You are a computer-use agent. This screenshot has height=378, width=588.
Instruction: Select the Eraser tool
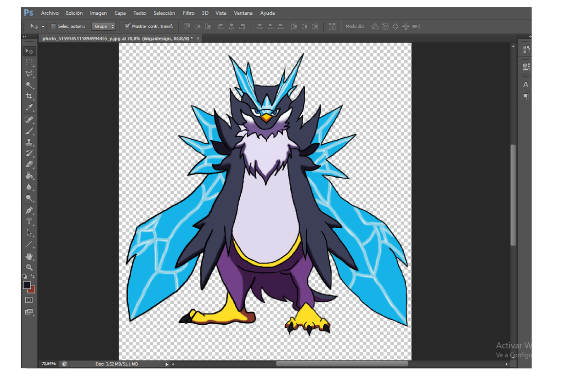(29, 164)
